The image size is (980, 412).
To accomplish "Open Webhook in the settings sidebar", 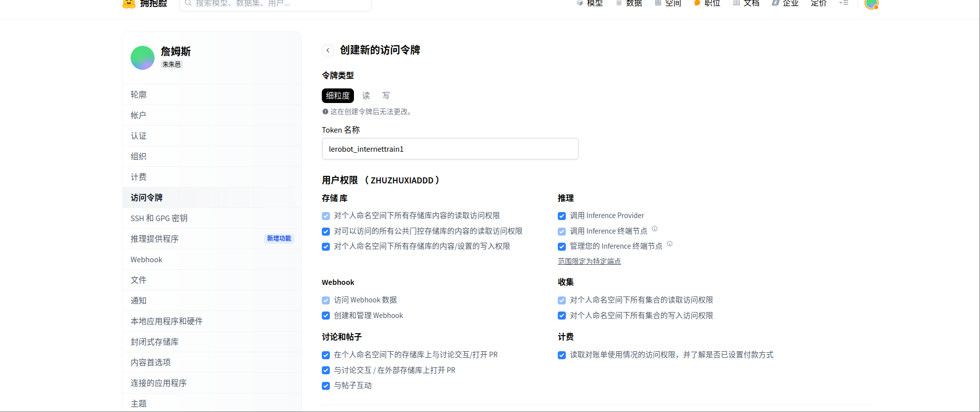I will pos(212,259).
